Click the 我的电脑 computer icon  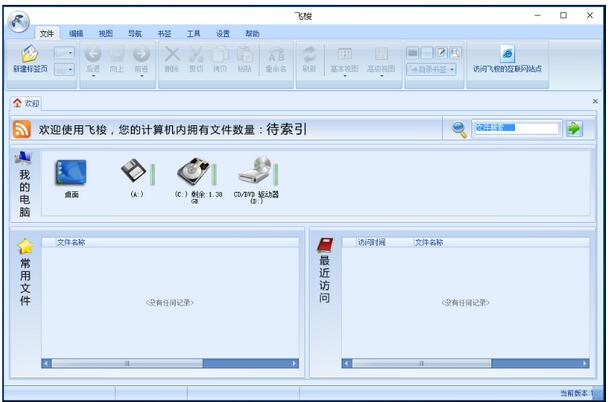click(x=23, y=158)
